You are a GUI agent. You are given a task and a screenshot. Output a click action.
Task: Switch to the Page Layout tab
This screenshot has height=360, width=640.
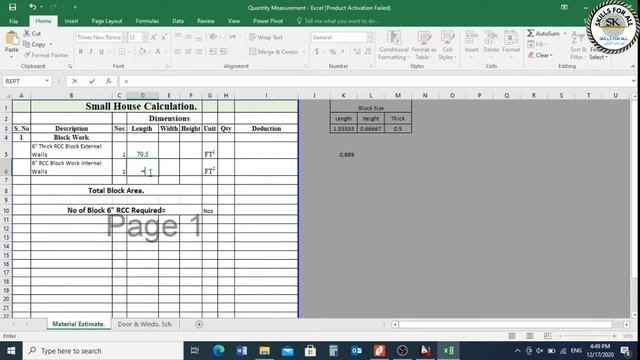[107, 21]
